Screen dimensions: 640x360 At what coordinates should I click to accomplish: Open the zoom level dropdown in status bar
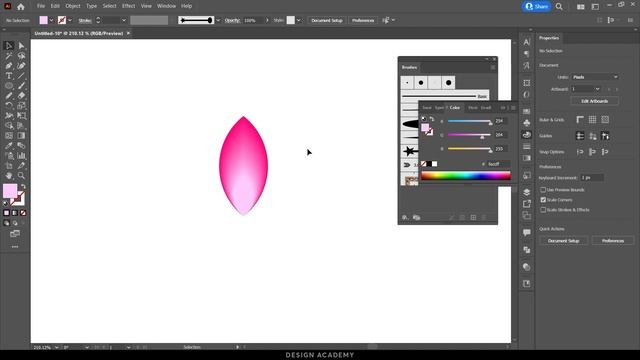56,347
